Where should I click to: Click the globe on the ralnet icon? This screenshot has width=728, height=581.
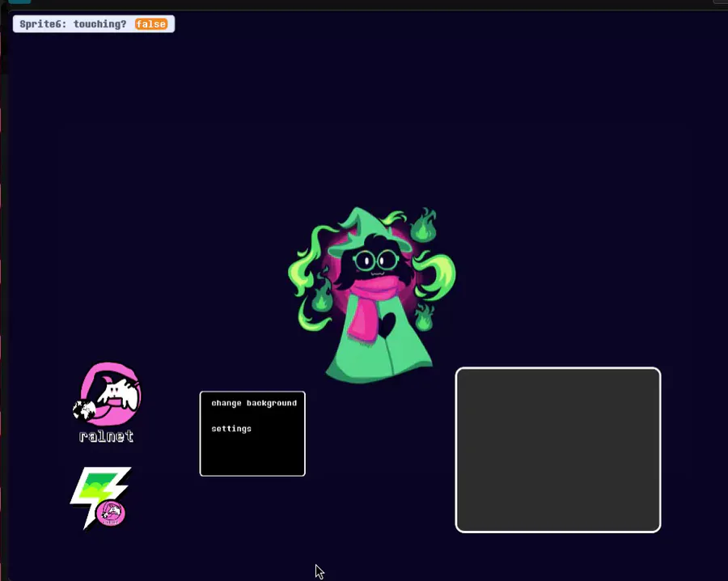(x=84, y=410)
